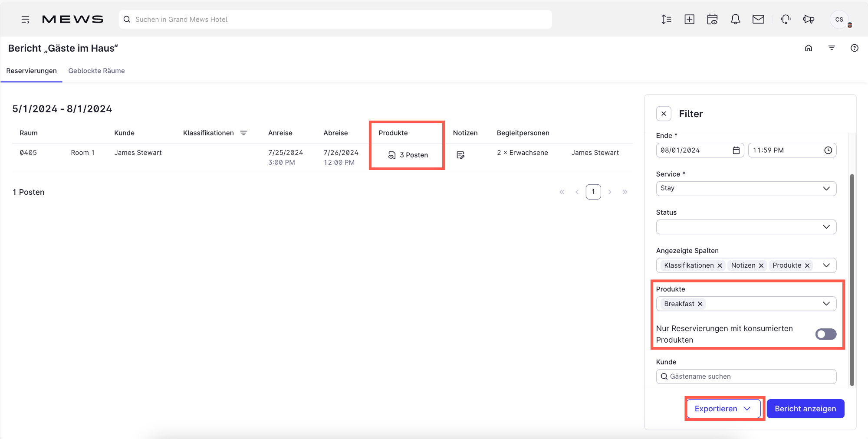Click the notifications bell icon

(735, 20)
